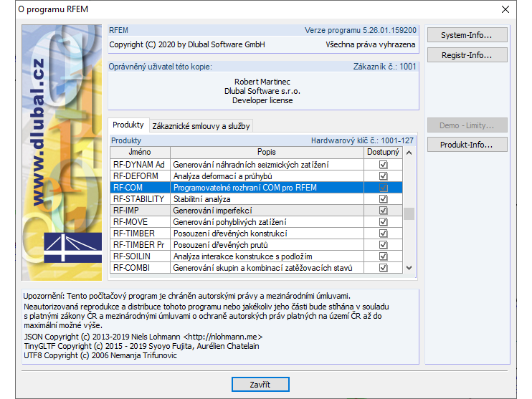Click the 'Verze programu 5.26.01.159200' text
532x399 pixels.
361,30
